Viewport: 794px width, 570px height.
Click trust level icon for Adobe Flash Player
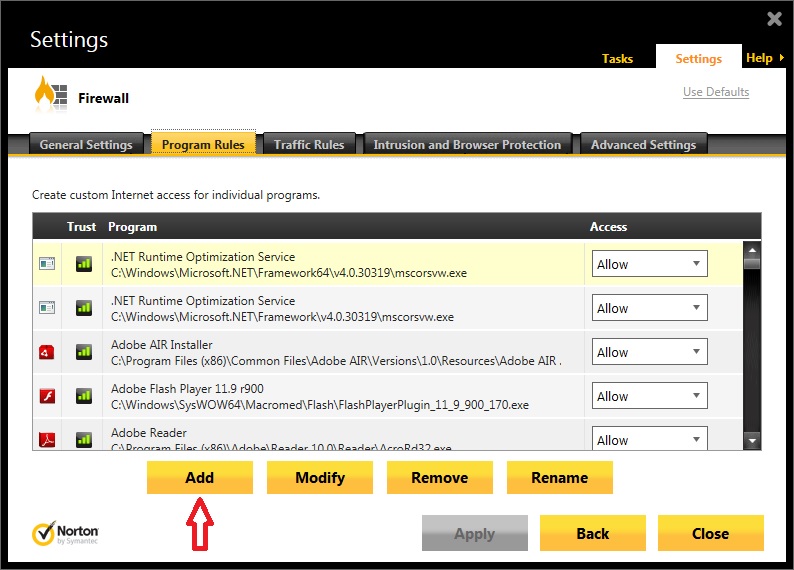pyautogui.click(x=84, y=396)
